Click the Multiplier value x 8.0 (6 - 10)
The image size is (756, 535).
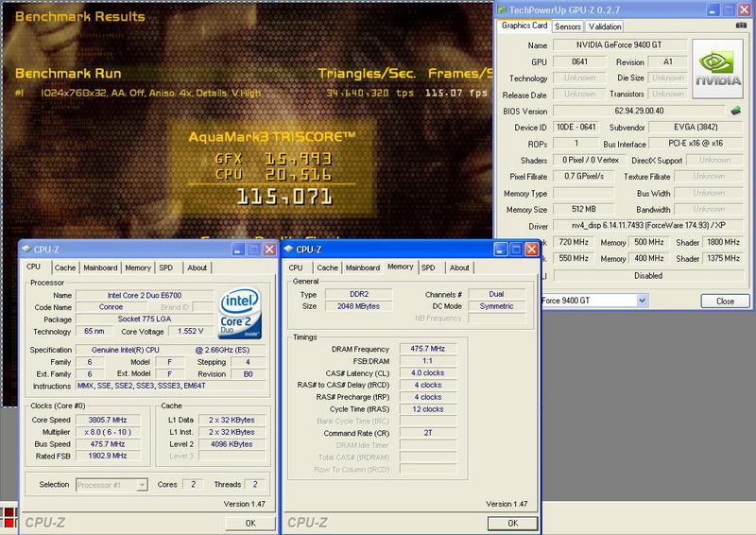tap(108, 432)
